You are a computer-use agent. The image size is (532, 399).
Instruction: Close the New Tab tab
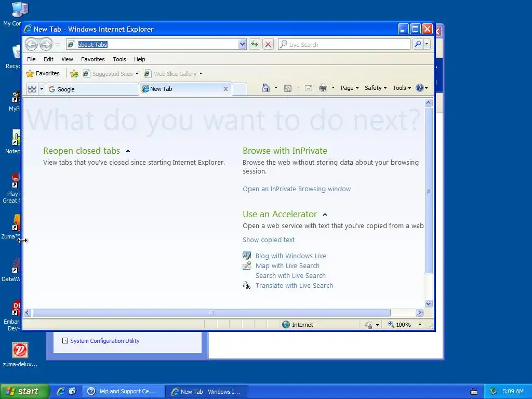coord(225,89)
